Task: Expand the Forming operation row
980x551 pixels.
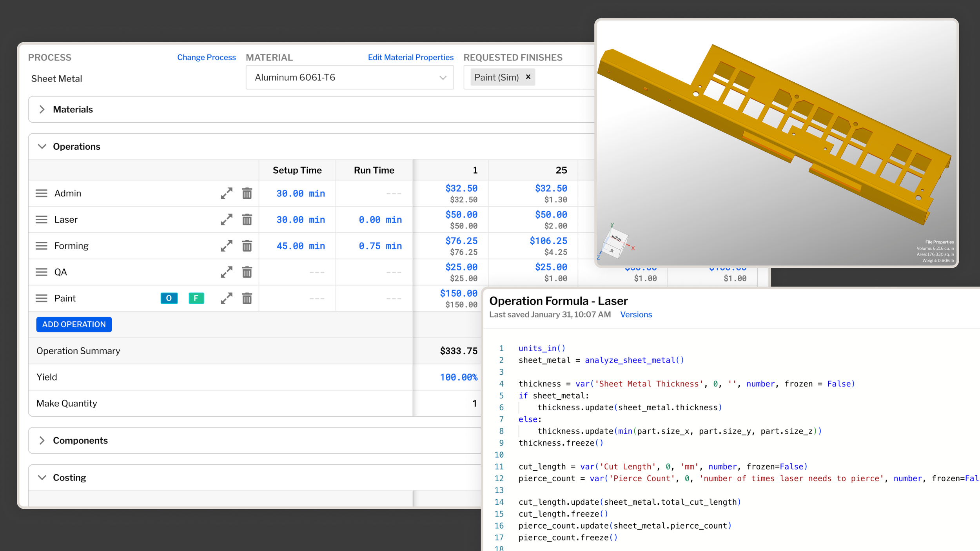Action: click(226, 246)
